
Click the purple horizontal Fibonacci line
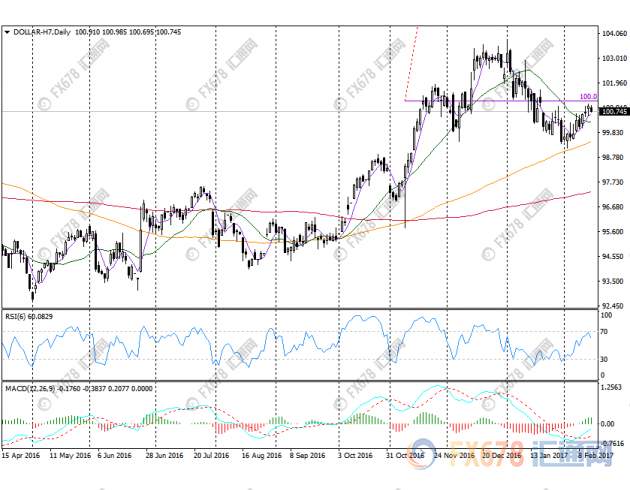[x=480, y=100]
